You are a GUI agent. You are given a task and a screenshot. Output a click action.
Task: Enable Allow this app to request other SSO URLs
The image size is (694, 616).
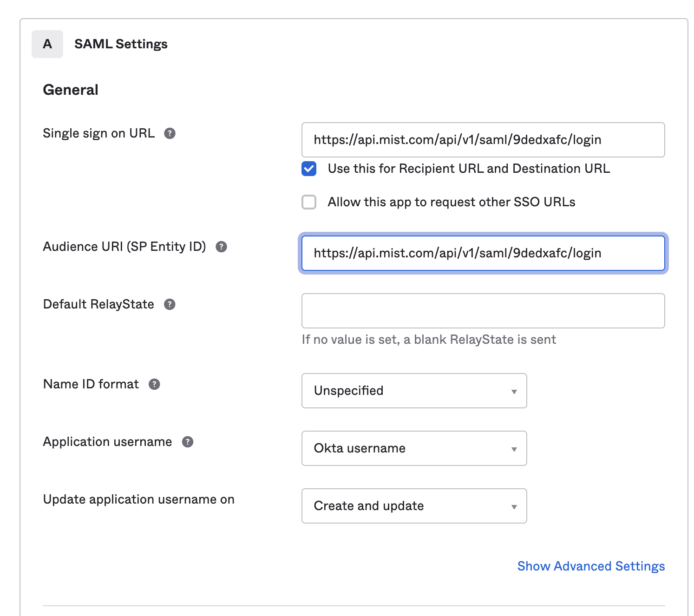tap(309, 202)
